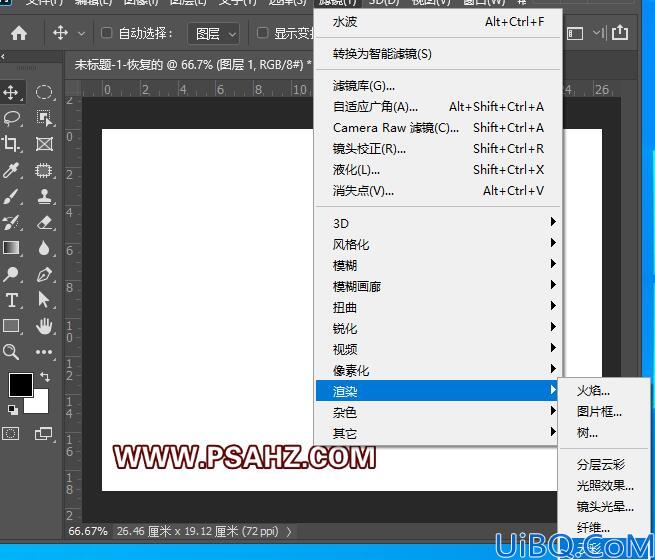
Task: Expand the 杂色 submenu
Action: click(437, 413)
